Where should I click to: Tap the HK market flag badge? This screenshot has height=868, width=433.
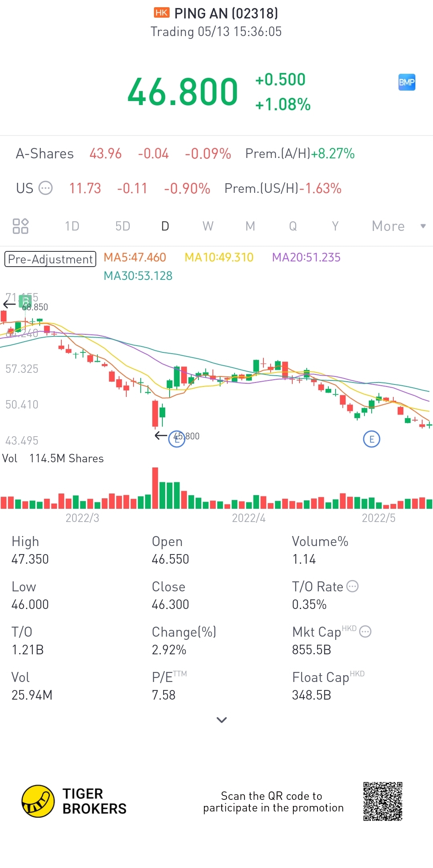(x=162, y=13)
